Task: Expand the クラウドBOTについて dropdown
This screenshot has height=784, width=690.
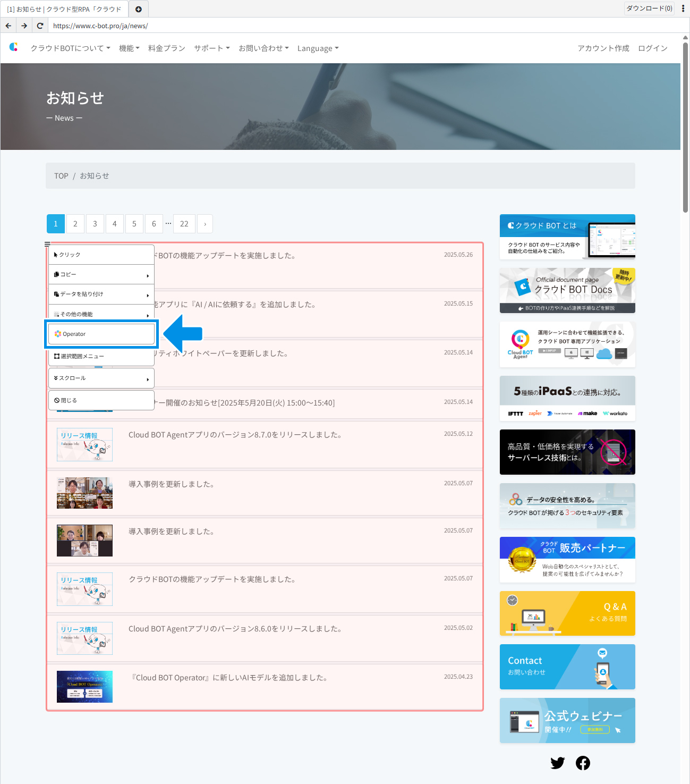Action: tap(71, 48)
